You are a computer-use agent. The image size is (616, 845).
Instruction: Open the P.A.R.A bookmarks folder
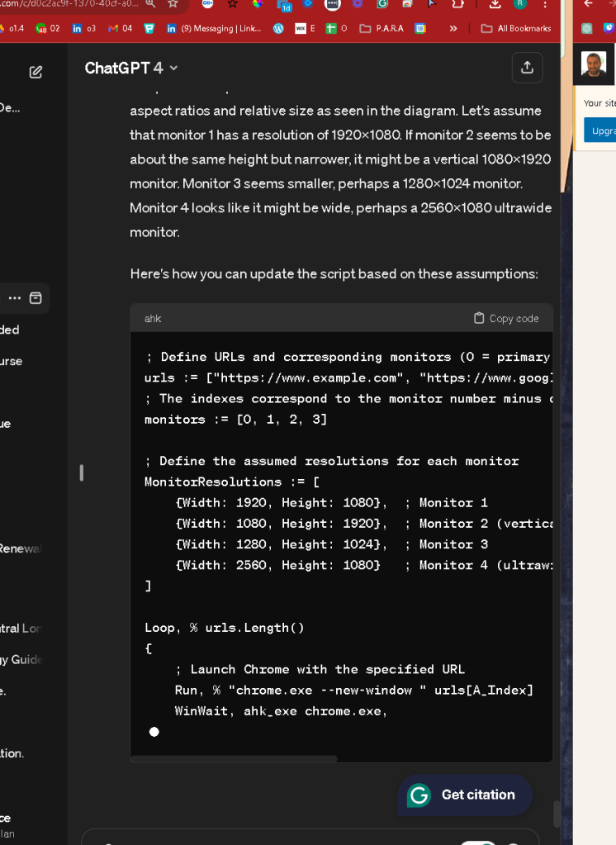click(381, 28)
